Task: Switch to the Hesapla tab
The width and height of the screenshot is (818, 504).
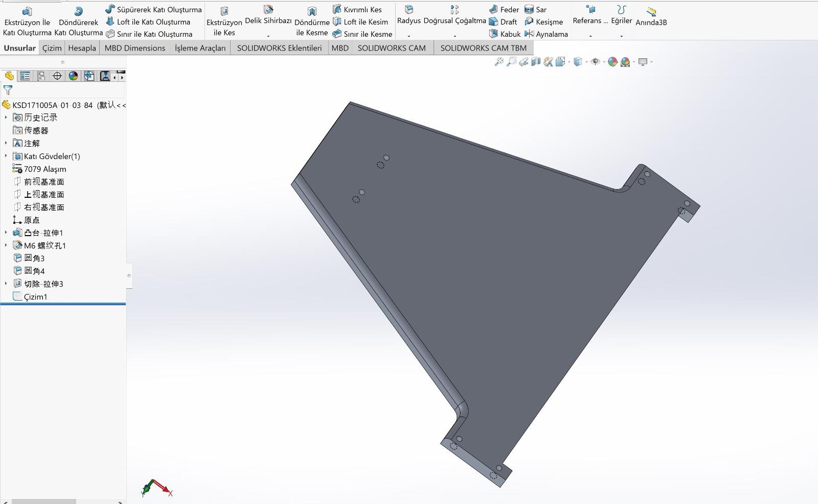Action: click(82, 48)
